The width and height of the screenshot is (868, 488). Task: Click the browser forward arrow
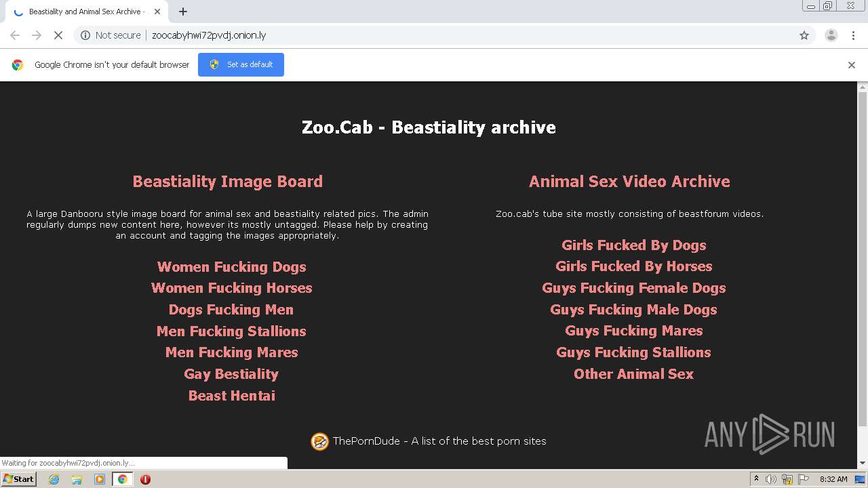coord(37,35)
